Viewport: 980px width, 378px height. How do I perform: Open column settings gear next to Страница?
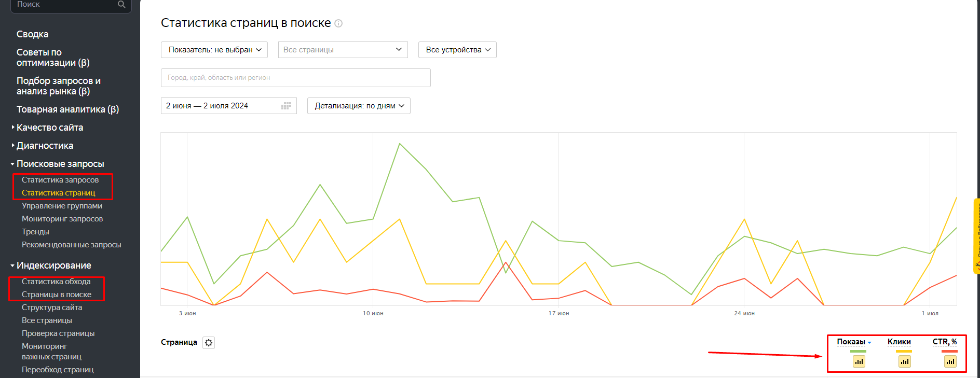click(209, 343)
